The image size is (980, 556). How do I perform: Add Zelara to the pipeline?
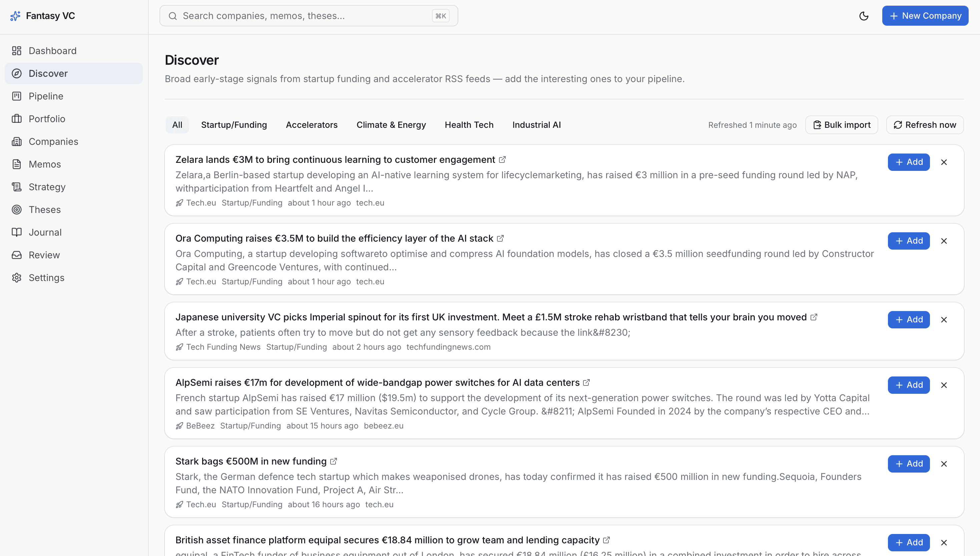[909, 162]
